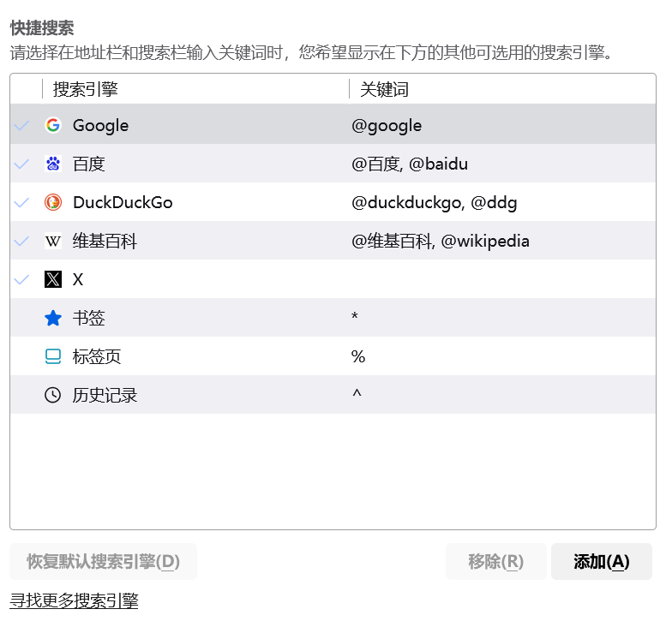Click the Google logo icon
The width and height of the screenshot is (672, 639).
tap(53, 125)
